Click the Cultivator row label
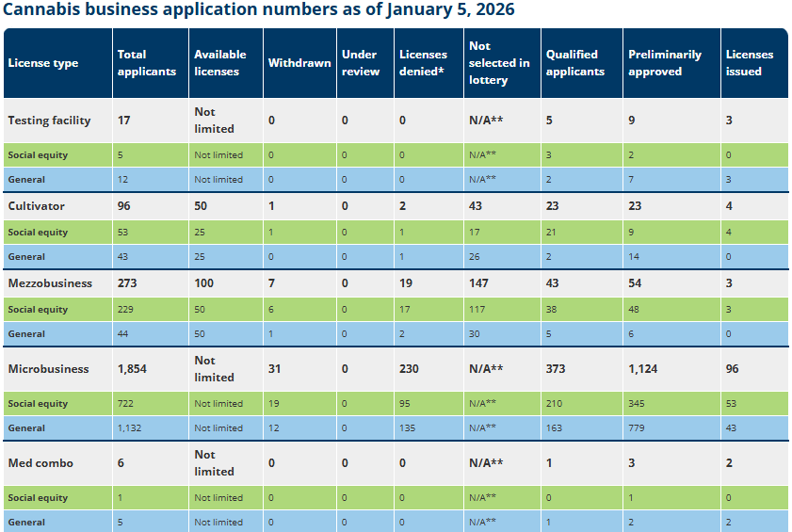Image resolution: width=792 pixels, height=532 pixels. click(x=37, y=206)
